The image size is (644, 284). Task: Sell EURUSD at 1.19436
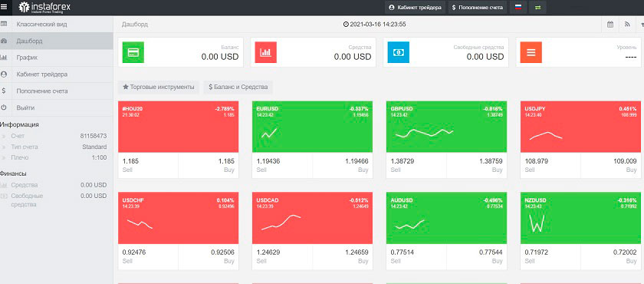[x=282, y=166]
